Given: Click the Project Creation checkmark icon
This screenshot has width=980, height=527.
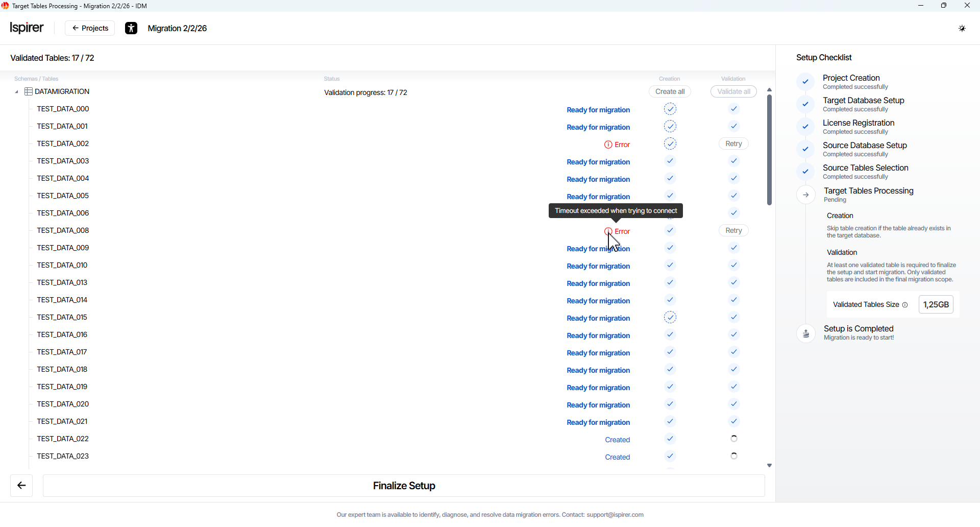Looking at the screenshot, I should pyautogui.click(x=805, y=82).
